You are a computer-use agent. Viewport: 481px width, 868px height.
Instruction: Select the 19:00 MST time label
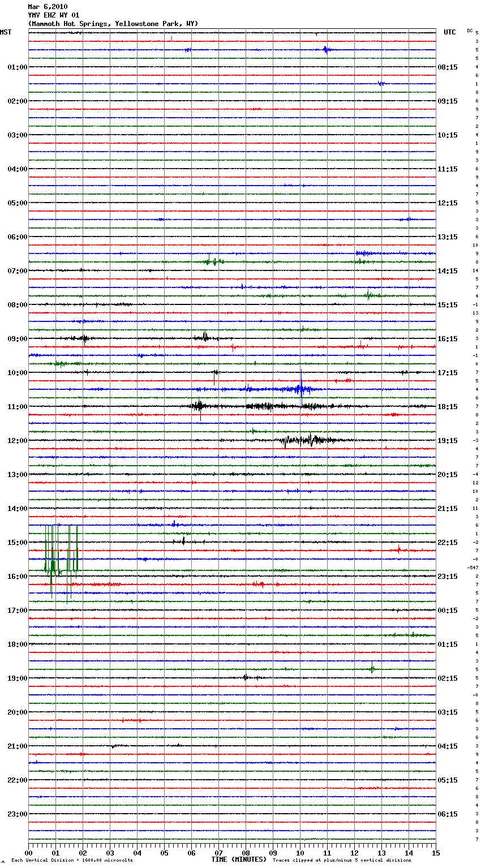(x=18, y=678)
